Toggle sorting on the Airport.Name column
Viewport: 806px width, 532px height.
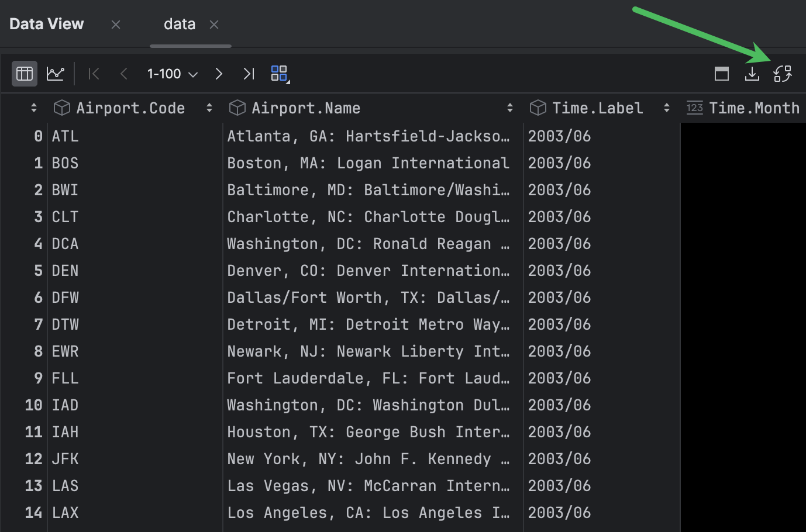pos(509,108)
